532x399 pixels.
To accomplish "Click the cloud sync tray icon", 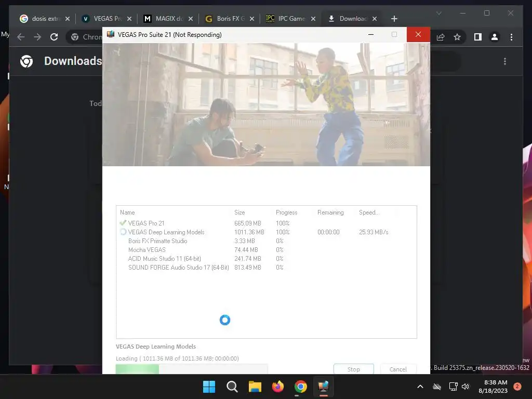I will pyautogui.click(x=437, y=387).
